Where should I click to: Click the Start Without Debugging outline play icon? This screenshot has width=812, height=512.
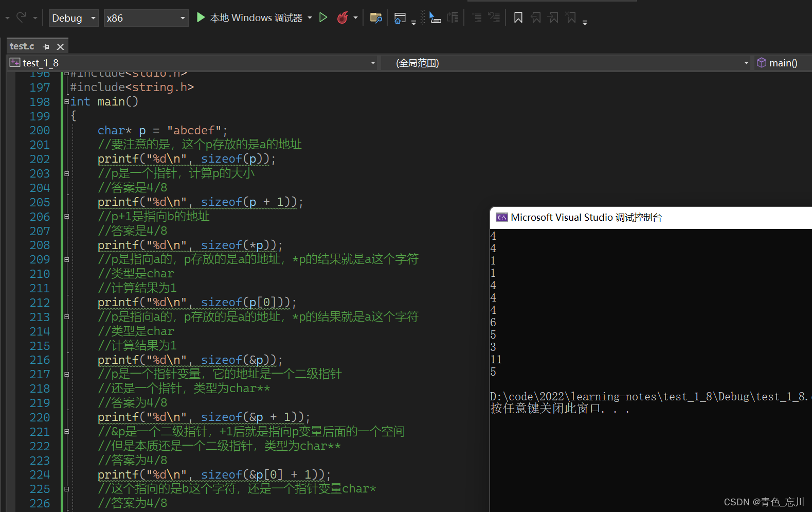click(323, 18)
